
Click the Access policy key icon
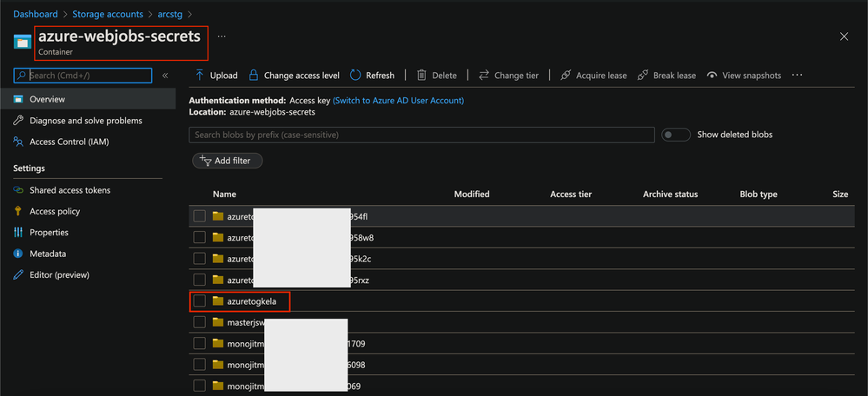[18, 211]
